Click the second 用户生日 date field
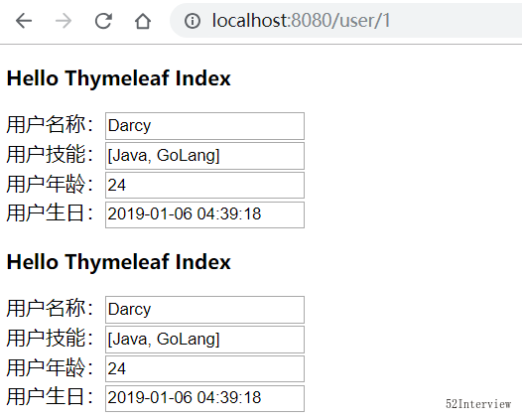 tap(204, 398)
